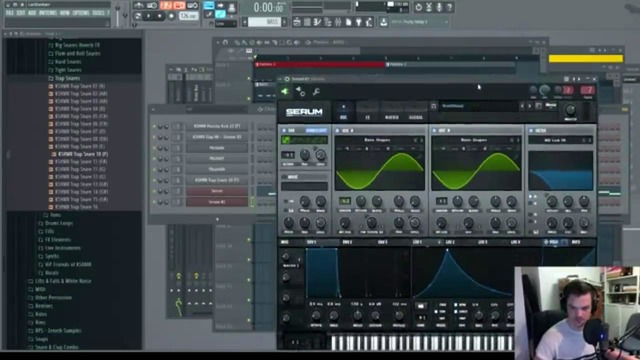Click the Pattern 1 clip in the playlist
This screenshot has height=360, width=640.
tap(320, 64)
